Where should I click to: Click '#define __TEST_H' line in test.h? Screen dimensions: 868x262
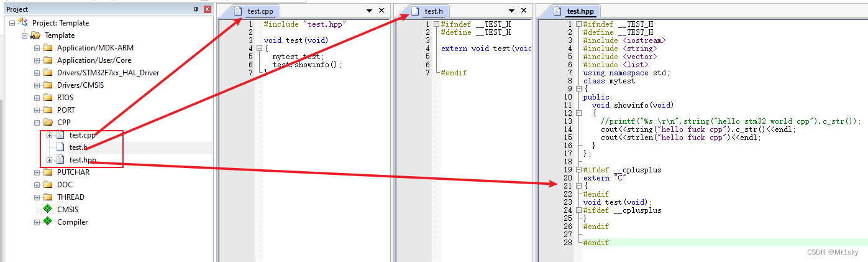point(476,32)
